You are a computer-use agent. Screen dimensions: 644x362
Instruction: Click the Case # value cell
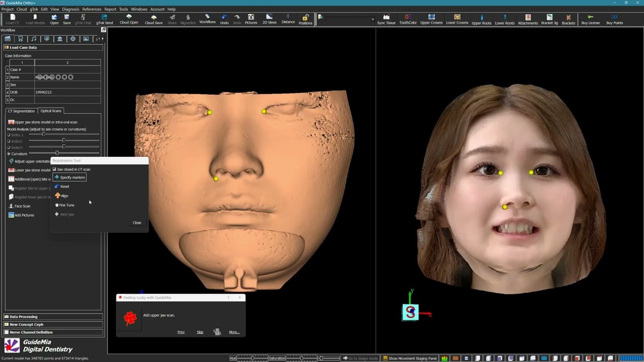click(67, 69)
